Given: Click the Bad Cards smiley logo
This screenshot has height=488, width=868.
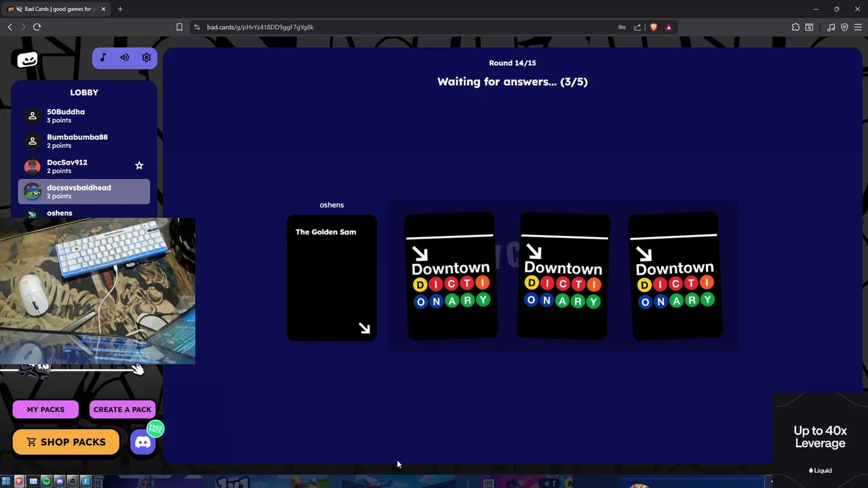Looking at the screenshot, I should 27,60.
